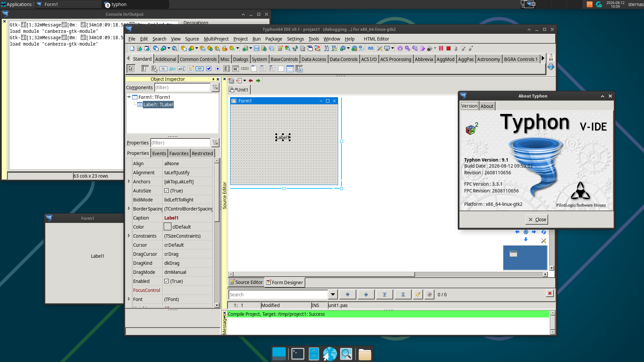Pick the TComboBox component icon

click(236, 69)
